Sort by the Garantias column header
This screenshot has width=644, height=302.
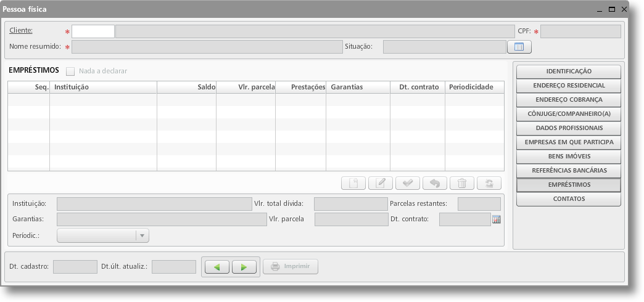tap(358, 87)
